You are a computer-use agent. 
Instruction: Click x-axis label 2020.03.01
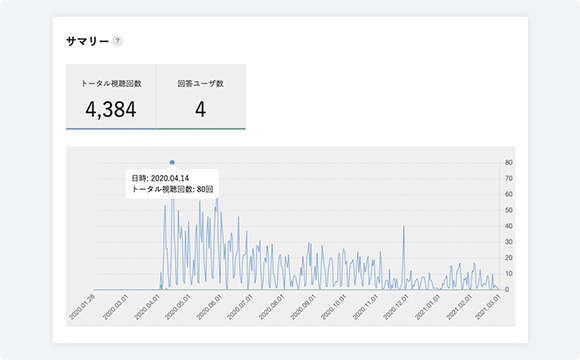point(115,307)
